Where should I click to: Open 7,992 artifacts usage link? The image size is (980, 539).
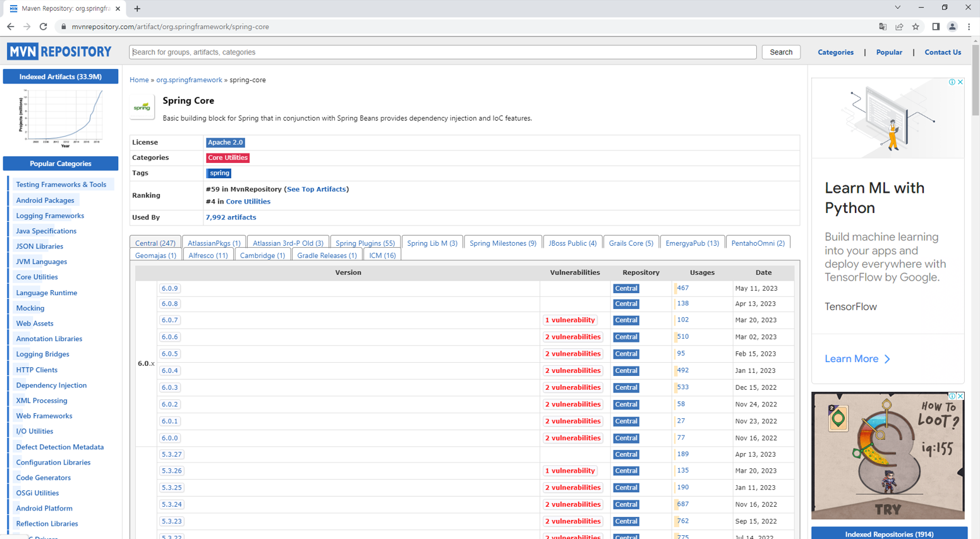click(x=231, y=217)
